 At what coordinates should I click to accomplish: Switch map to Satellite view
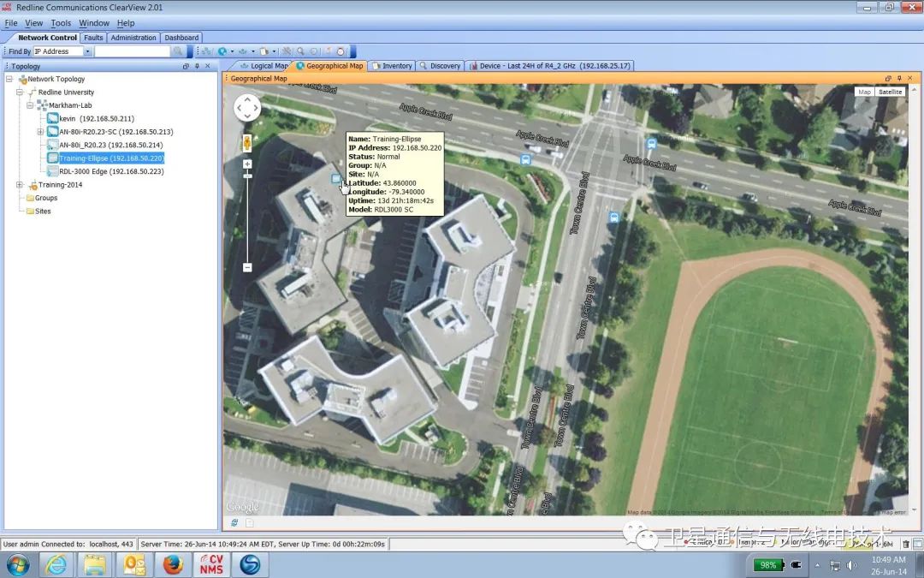890,92
